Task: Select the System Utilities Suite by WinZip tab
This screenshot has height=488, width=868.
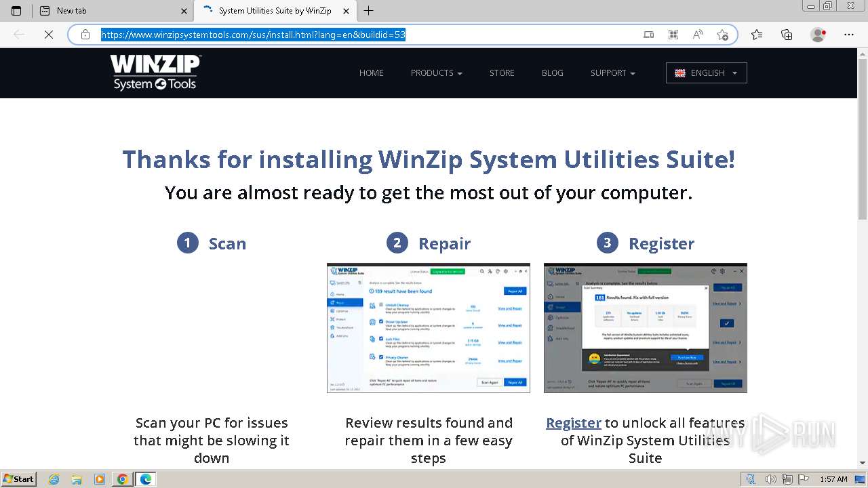Action: point(275,11)
